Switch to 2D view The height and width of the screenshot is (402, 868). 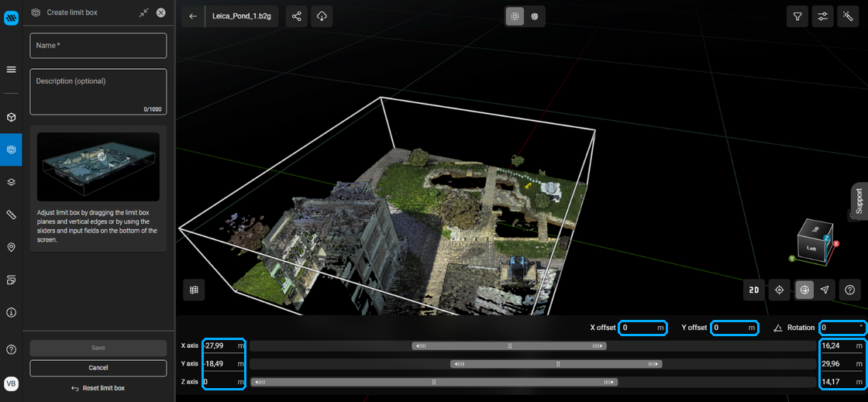click(753, 290)
